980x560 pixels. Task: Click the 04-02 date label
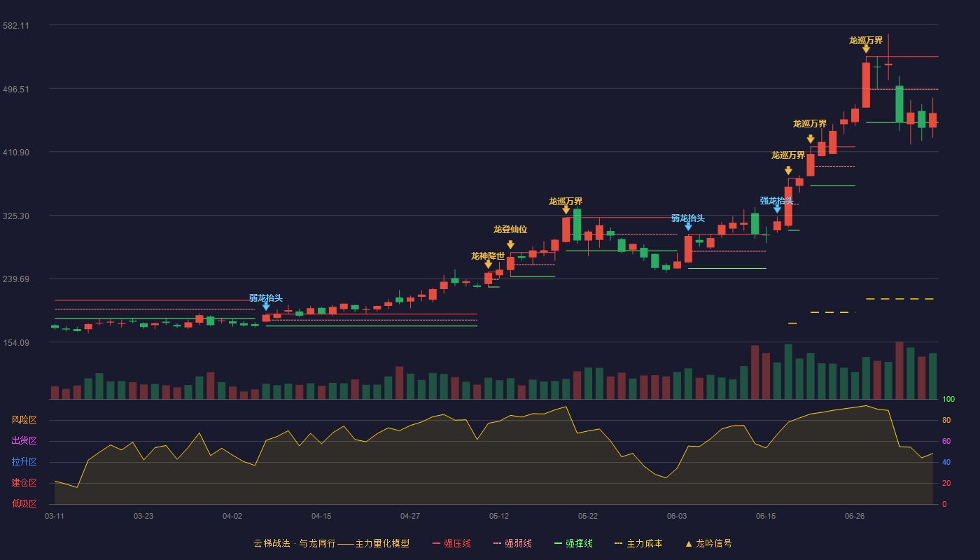[x=232, y=516]
